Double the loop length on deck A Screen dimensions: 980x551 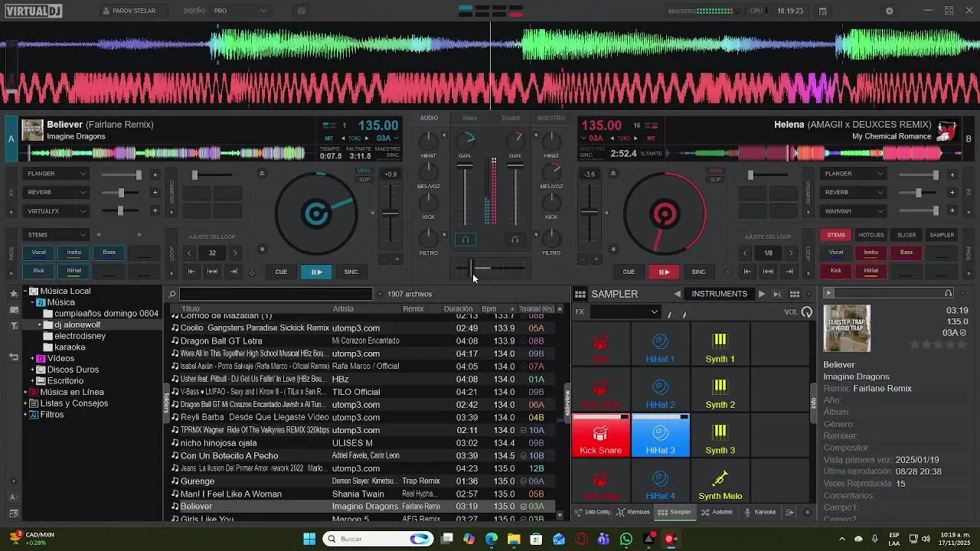click(235, 253)
